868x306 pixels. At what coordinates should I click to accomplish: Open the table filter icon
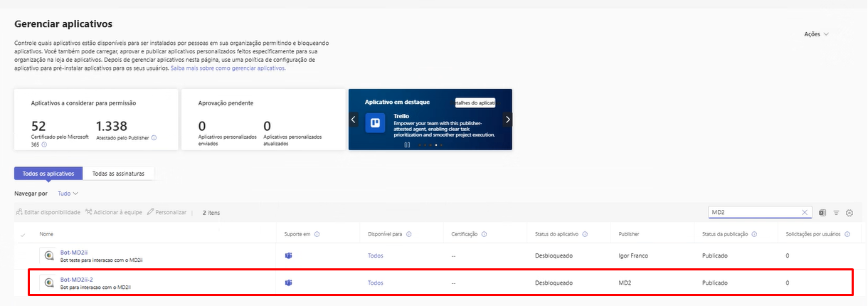[x=837, y=213]
